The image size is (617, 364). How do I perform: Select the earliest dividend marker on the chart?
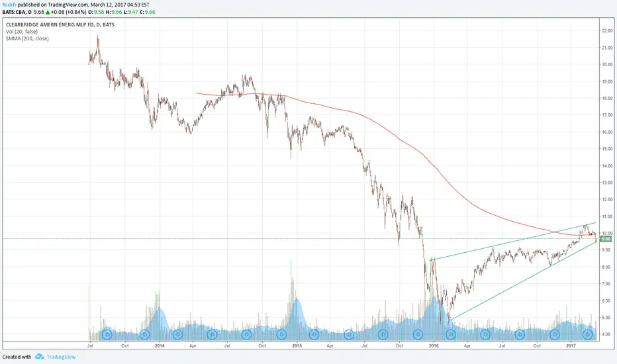(x=107, y=334)
